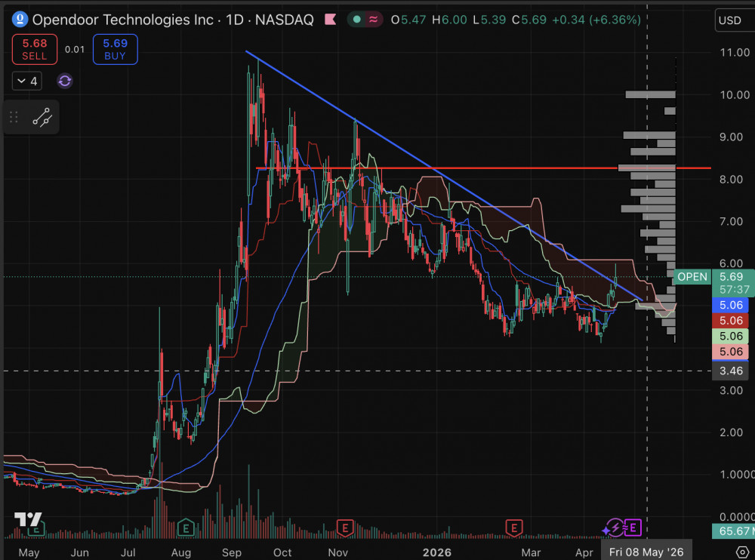
Task: Expand the collapsed indicators list showing 4
Action: click(x=26, y=81)
